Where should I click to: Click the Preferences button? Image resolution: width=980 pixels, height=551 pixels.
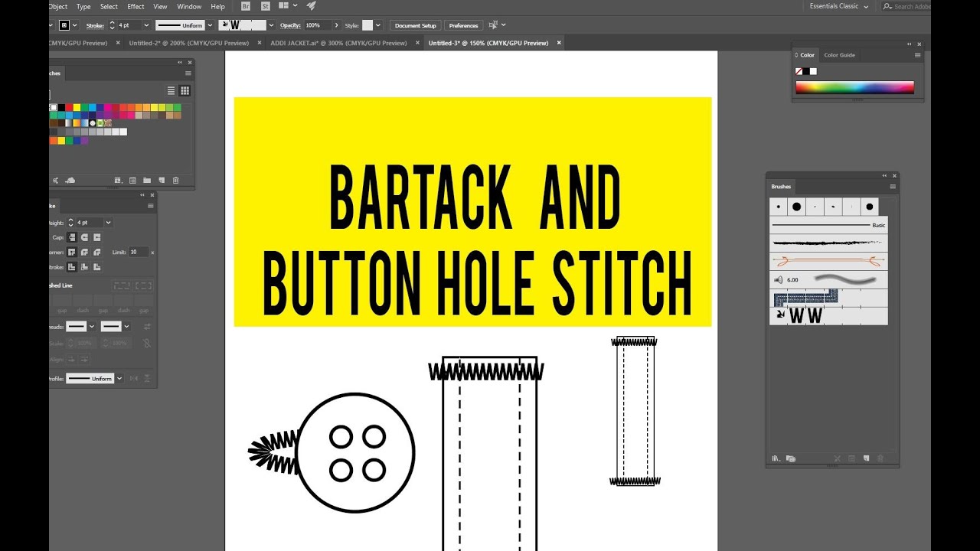[463, 25]
